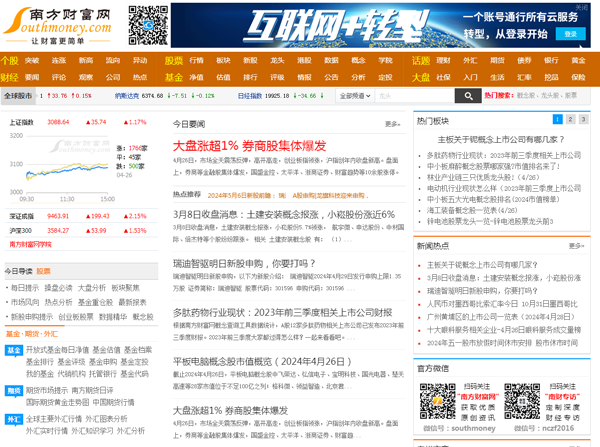Viewport: 600px width, 447px height.
Task: Open the 深证成指 index row
Action: point(81,216)
